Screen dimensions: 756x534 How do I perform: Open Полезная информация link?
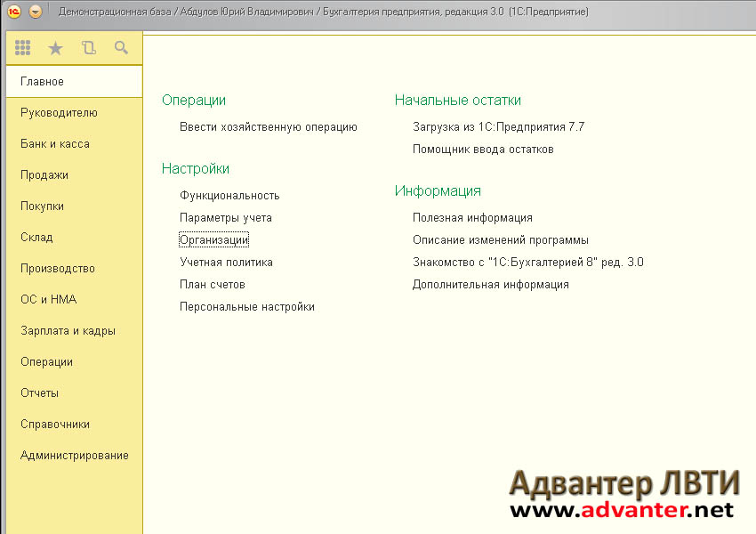point(472,217)
